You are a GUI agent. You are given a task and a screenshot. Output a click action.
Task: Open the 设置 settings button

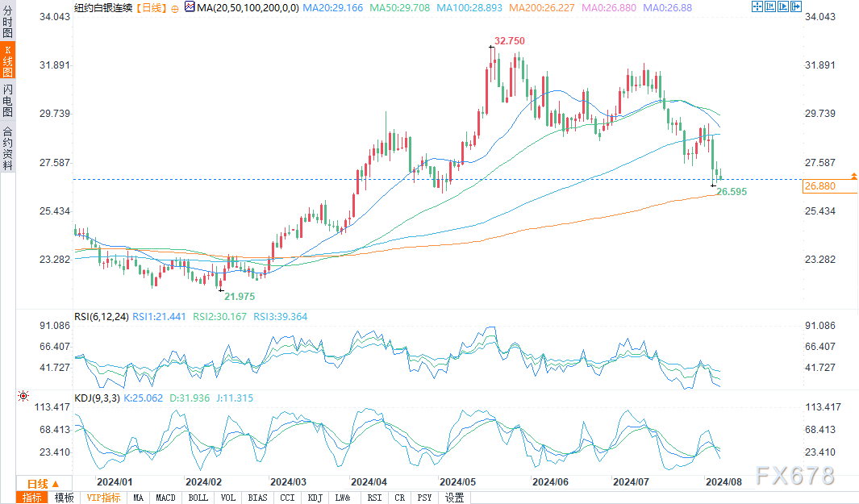455,498
